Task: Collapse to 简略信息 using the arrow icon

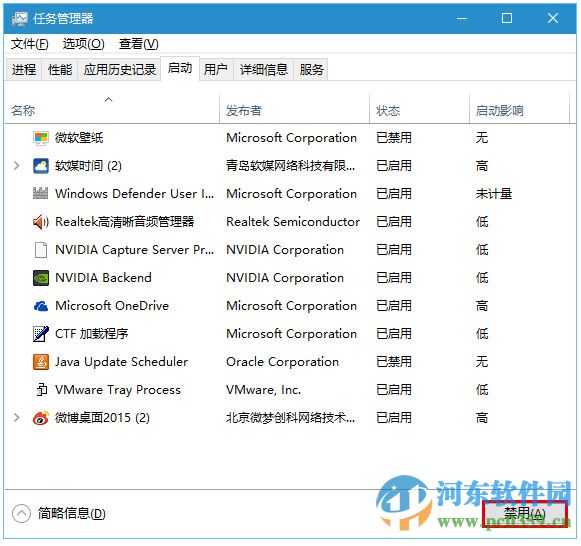Action: pyautogui.click(x=21, y=514)
